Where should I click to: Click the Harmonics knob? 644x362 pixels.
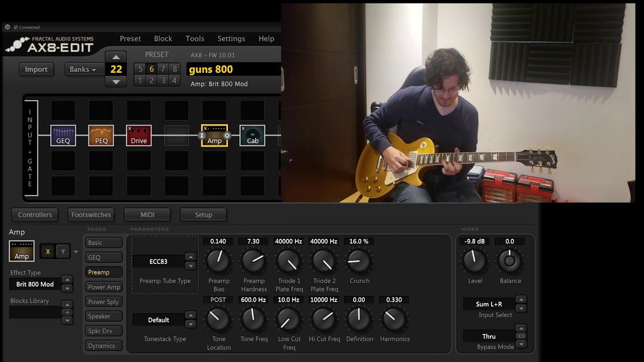[x=394, y=319]
